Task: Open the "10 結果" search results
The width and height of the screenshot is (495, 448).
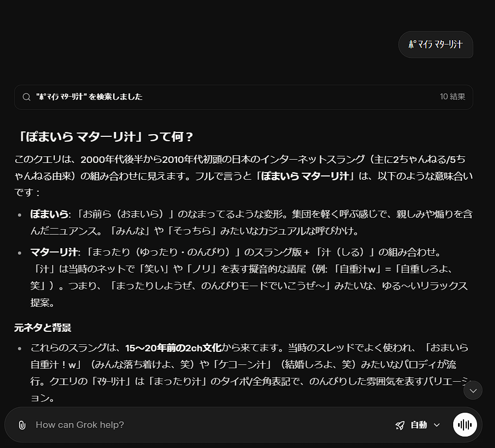Action: [x=452, y=97]
